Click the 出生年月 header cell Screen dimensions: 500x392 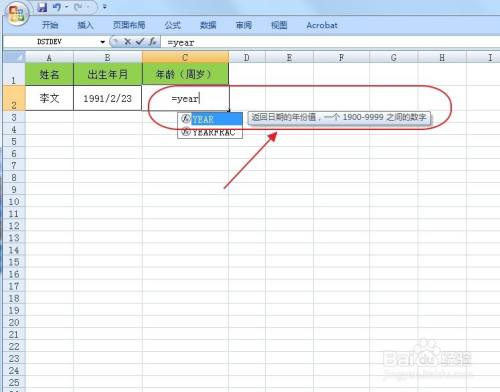[108, 74]
